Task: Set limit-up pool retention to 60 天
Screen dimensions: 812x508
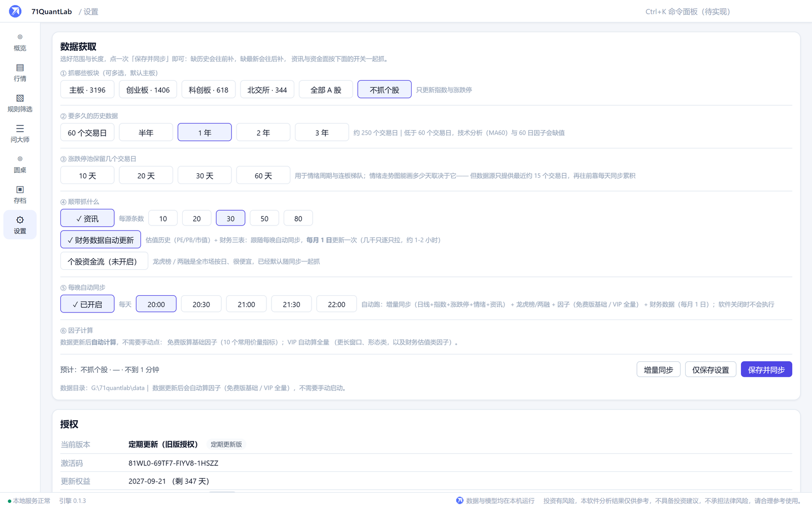Action: click(263, 176)
